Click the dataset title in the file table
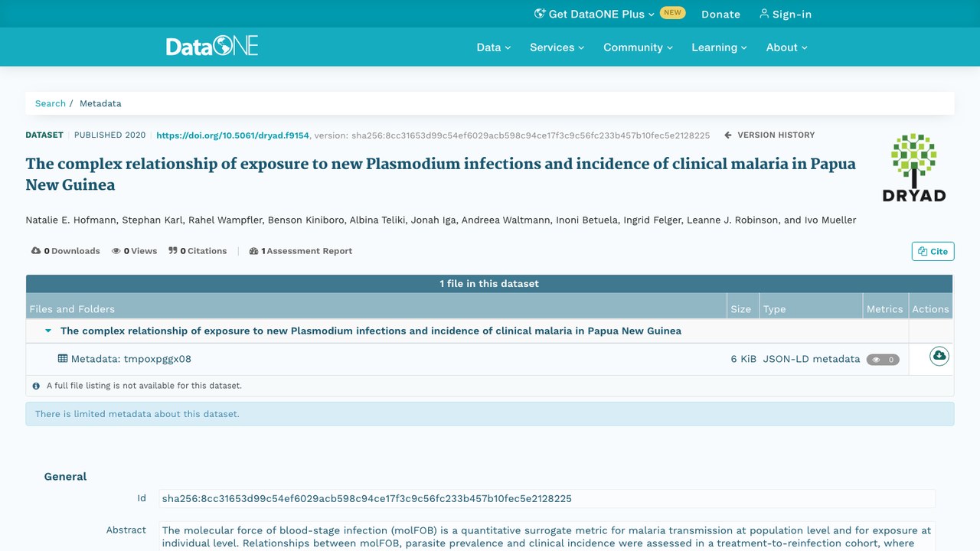Viewport: 980px width, 551px height. [x=371, y=331]
